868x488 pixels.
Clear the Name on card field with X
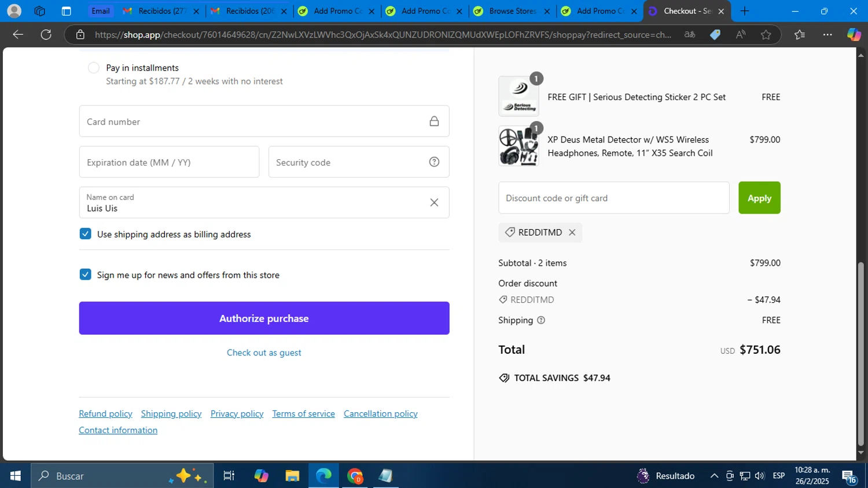(x=434, y=203)
